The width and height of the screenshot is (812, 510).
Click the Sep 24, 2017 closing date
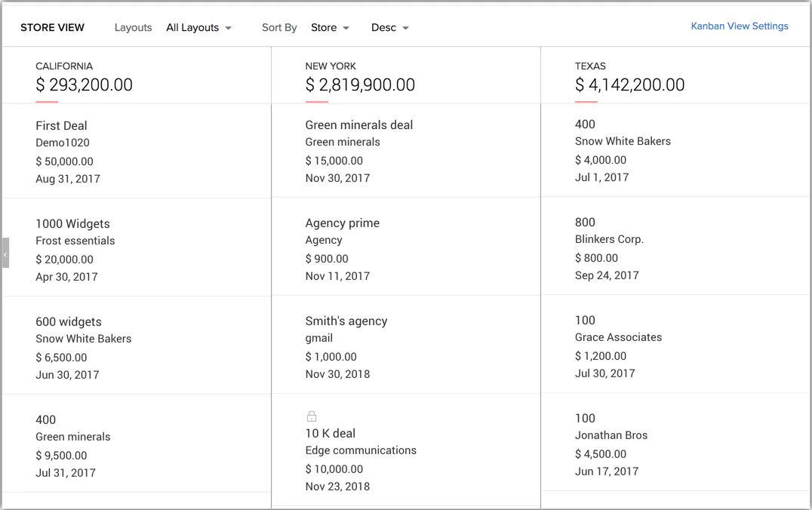tap(607, 275)
